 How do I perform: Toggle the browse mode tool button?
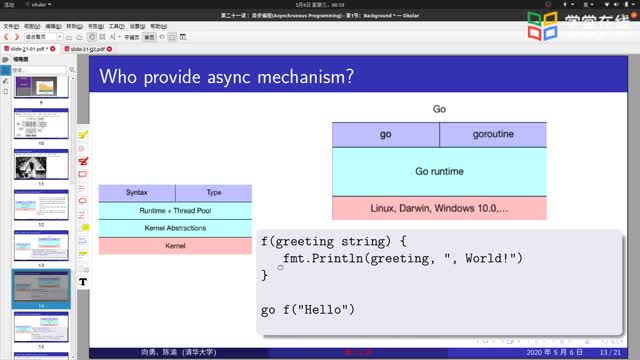[92, 37]
